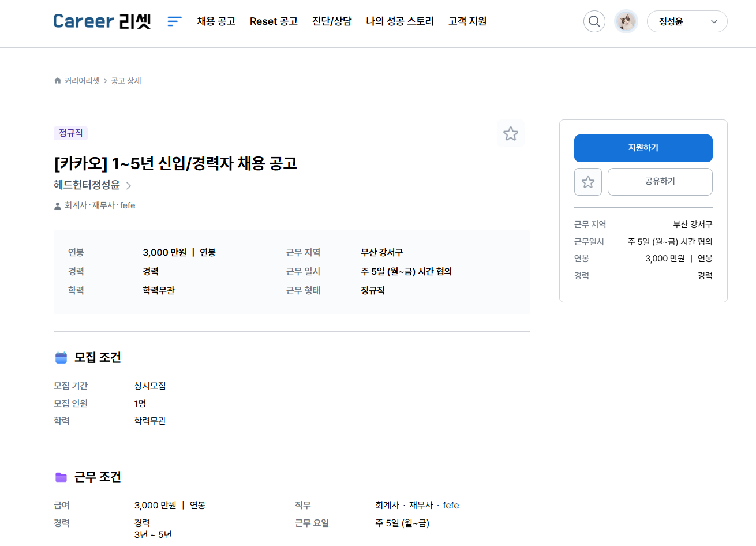Click the 지원하기 apply button
The width and height of the screenshot is (756, 546).
[643, 148]
